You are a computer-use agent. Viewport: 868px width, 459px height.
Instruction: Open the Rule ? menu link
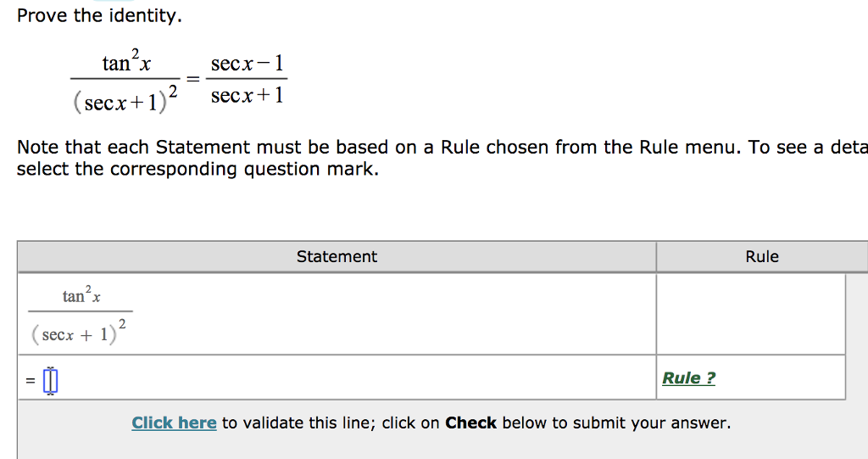click(688, 378)
